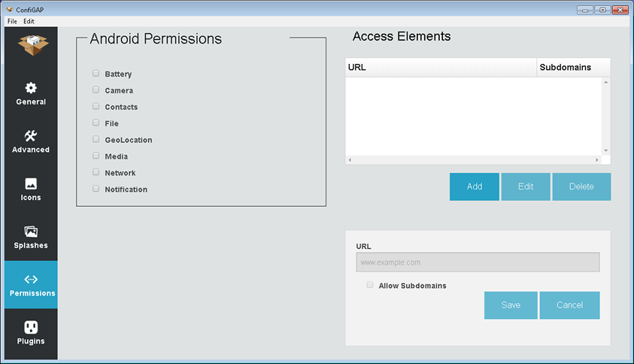Image resolution: width=634 pixels, height=364 pixels.
Task: Enable the Notification permission checkbox
Action: pyautogui.click(x=96, y=189)
